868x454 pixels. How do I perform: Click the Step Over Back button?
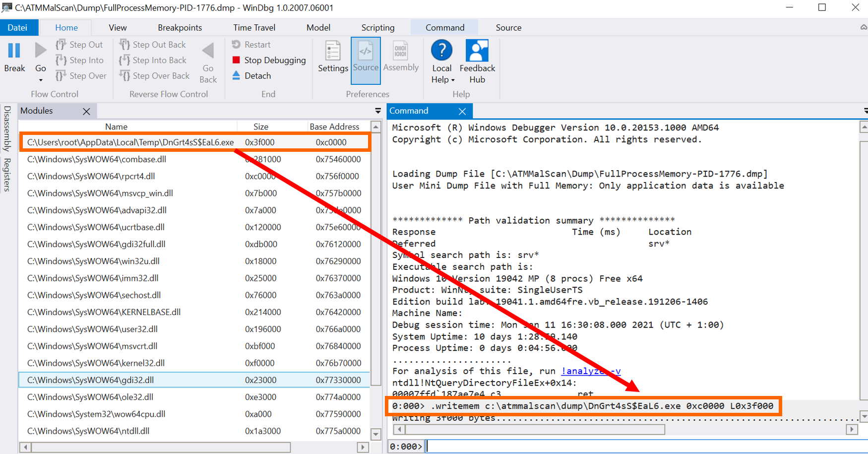point(155,76)
